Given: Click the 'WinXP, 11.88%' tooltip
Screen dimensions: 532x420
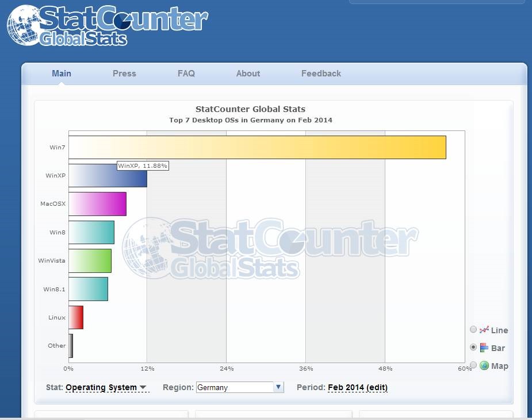Looking at the screenshot, I should click(143, 166).
